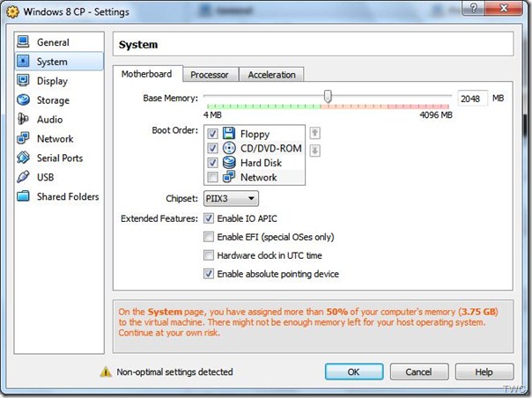Click the Serial Ports connector icon
Viewport: 532px width, 398px height.
[x=23, y=158]
